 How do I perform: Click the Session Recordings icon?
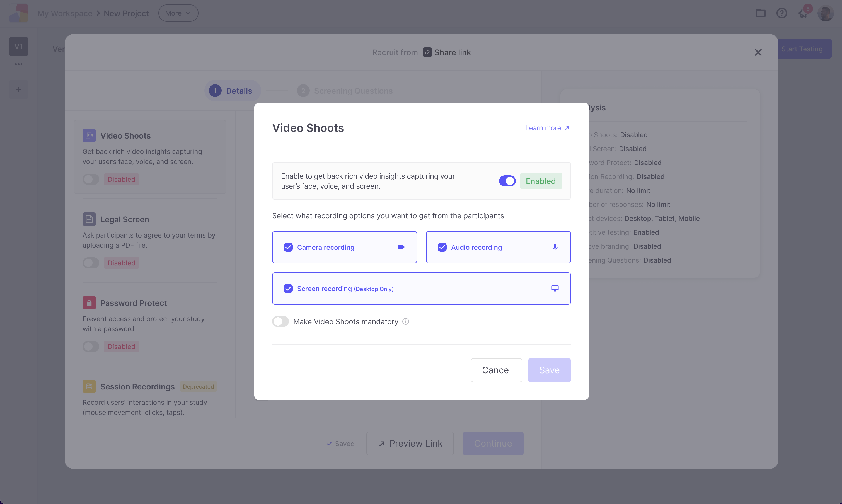tap(89, 386)
